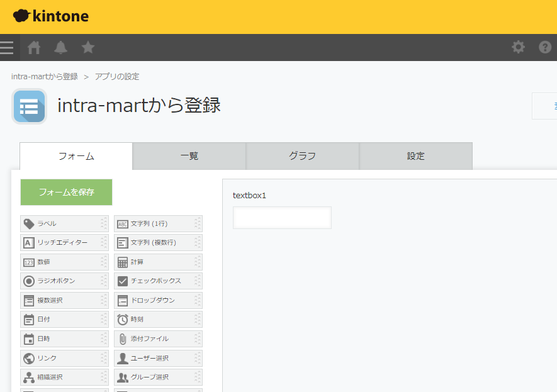Go to the Home portal icon
The width and height of the screenshot is (557, 392).
(x=34, y=48)
